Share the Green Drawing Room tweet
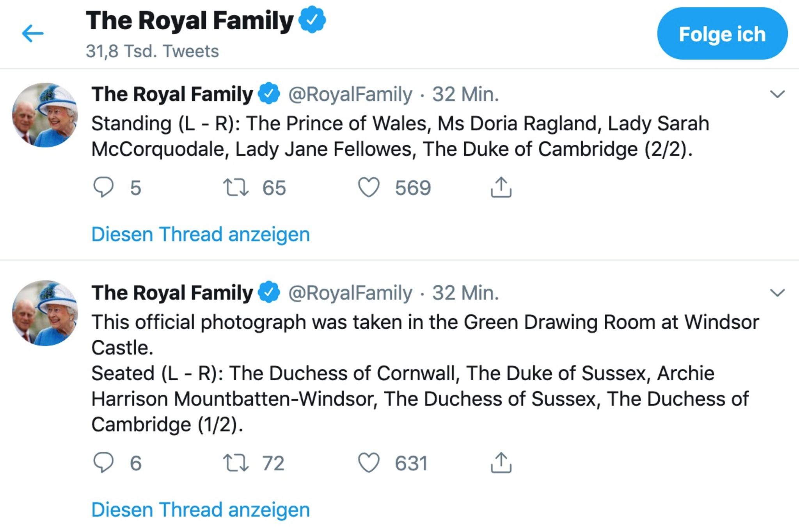 pos(501,463)
